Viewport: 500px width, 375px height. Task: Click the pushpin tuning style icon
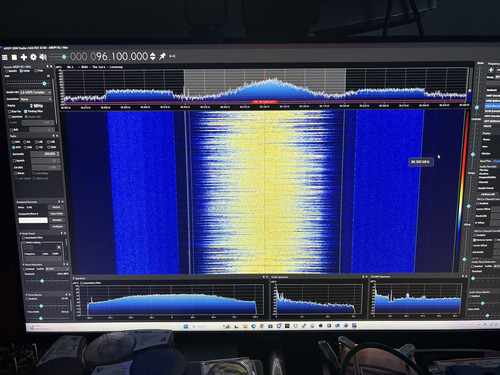click(162, 56)
